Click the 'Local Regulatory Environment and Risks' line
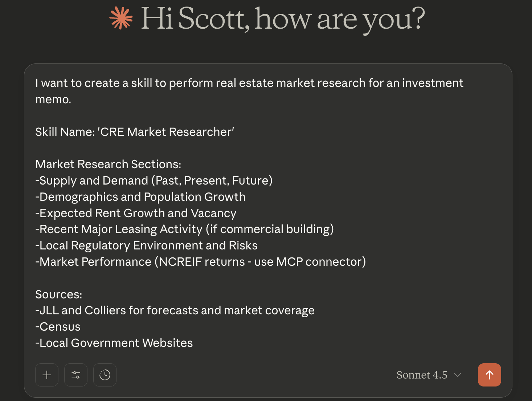 point(147,245)
